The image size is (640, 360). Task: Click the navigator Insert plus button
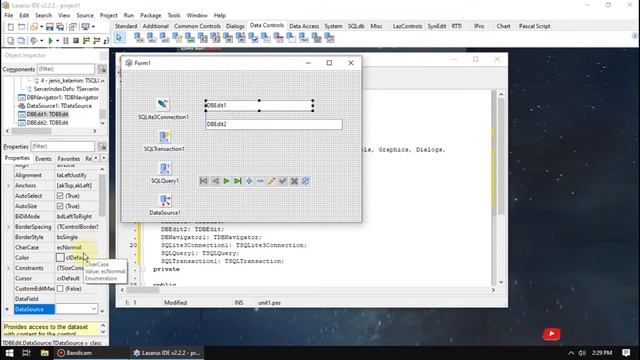click(x=249, y=181)
